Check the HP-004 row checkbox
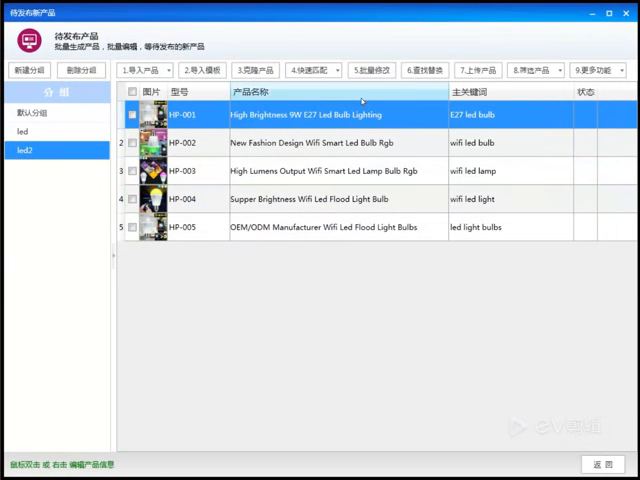Screen dimensions: 640x480 click(x=132, y=199)
